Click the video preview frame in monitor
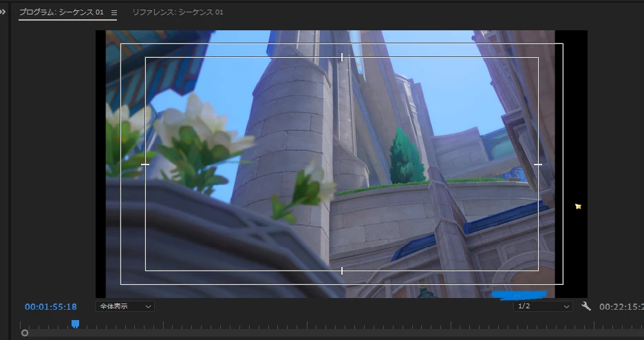 tap(341, 164)
